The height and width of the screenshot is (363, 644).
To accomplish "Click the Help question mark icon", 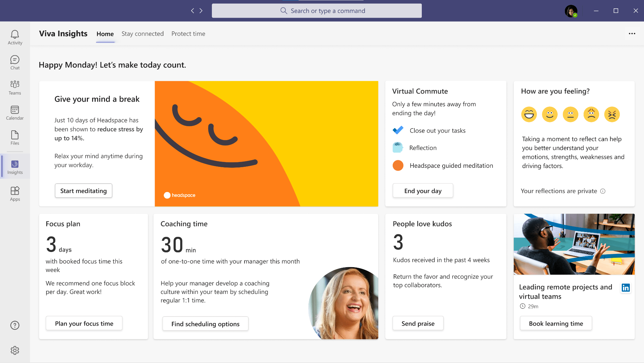I will pyautogui.click(x=15, y=325).
